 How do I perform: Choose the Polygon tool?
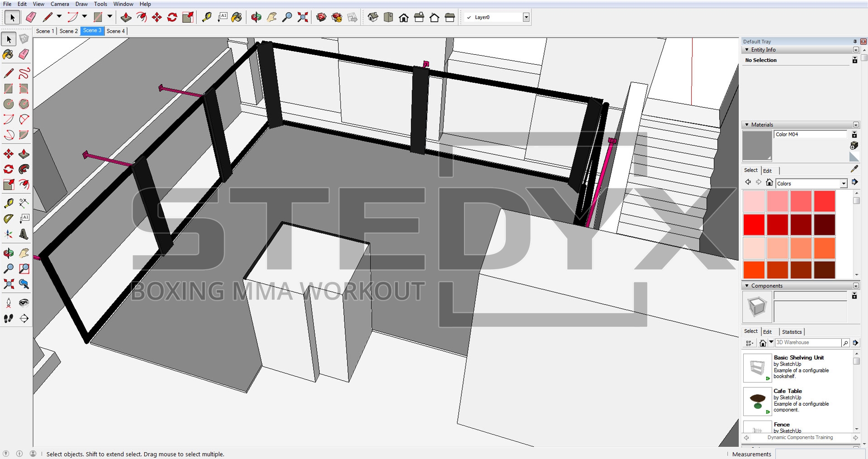(24, 104)
